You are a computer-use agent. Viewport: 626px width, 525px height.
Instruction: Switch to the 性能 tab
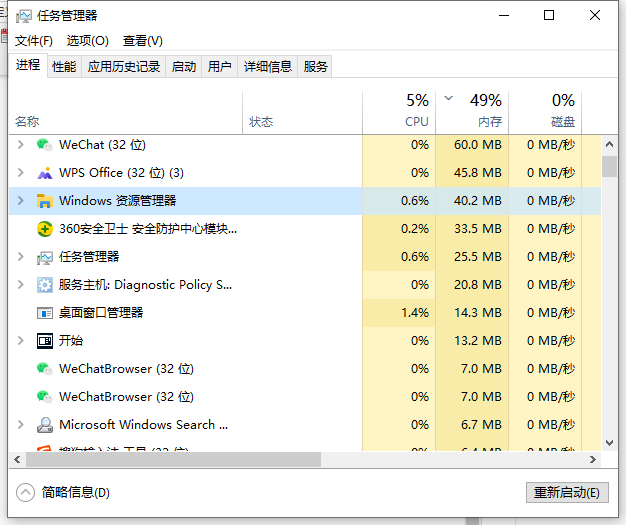point(64,66)
